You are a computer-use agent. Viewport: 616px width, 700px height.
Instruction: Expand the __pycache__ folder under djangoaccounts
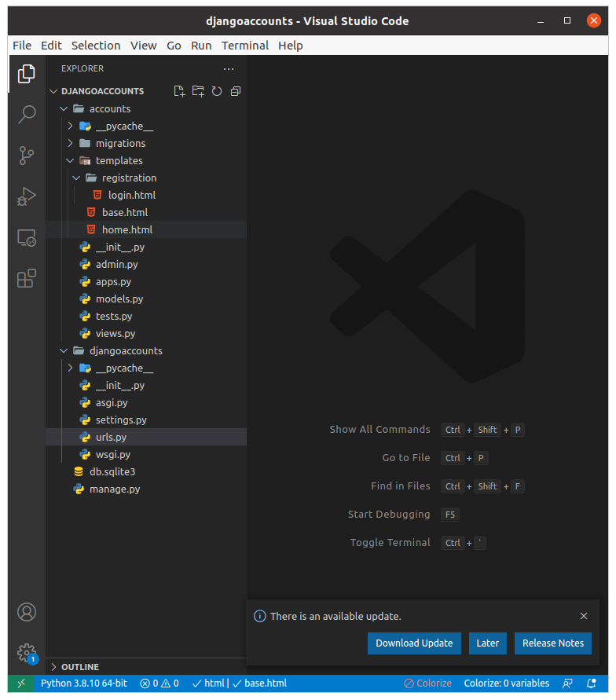pos(70,368)
